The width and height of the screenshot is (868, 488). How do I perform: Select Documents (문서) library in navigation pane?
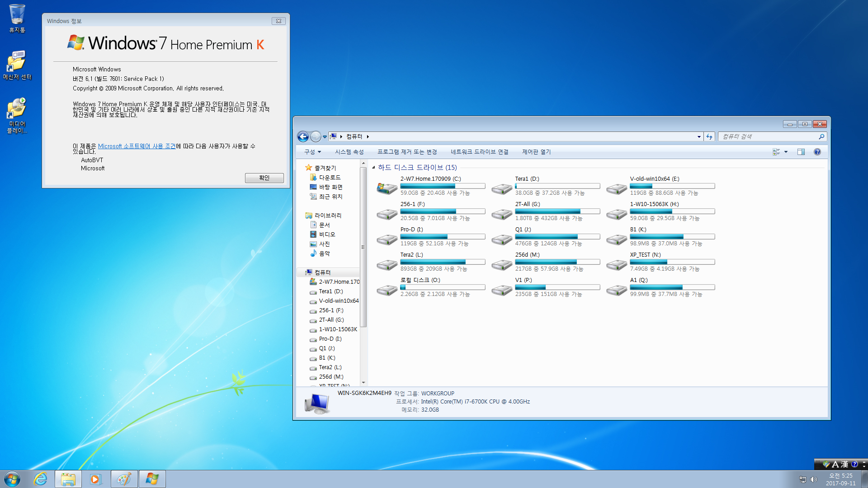pyautogui.click(x=320, y=225)
